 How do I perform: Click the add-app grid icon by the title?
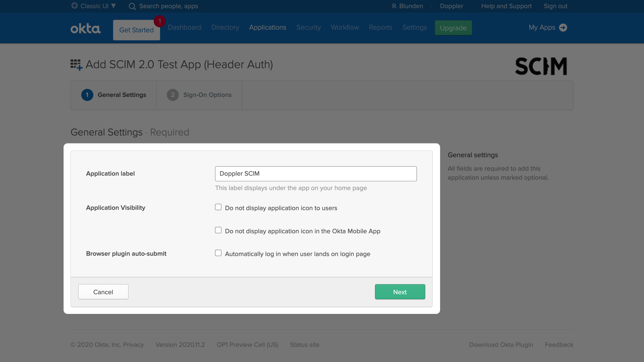[76, 65]
